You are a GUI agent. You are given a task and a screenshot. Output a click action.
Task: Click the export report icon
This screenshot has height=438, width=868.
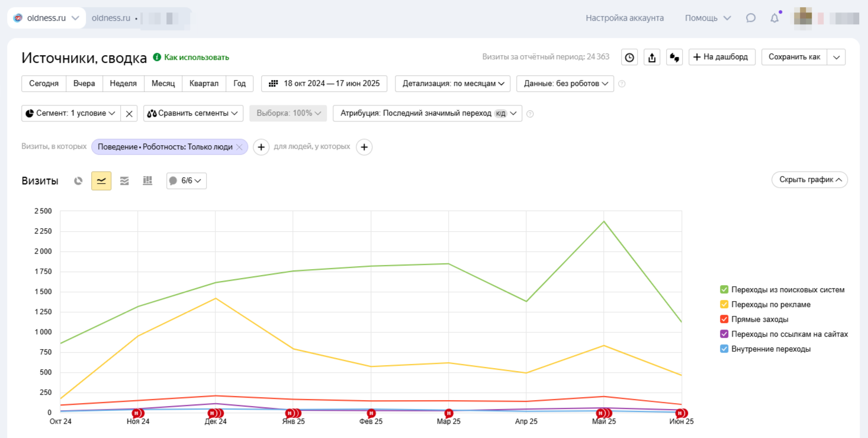[652, 57]
